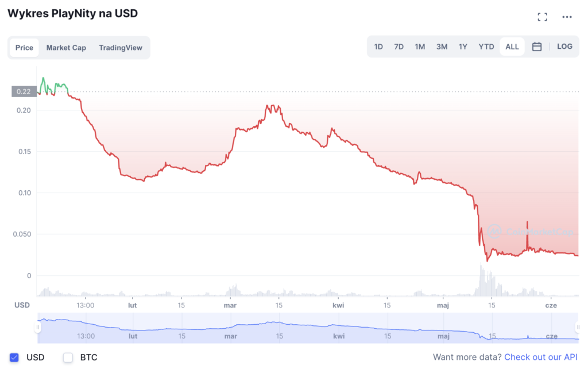This screenshot has height=369, width=588.
Task: Click the price spike on the red chart line
Action: coord(527,223)
